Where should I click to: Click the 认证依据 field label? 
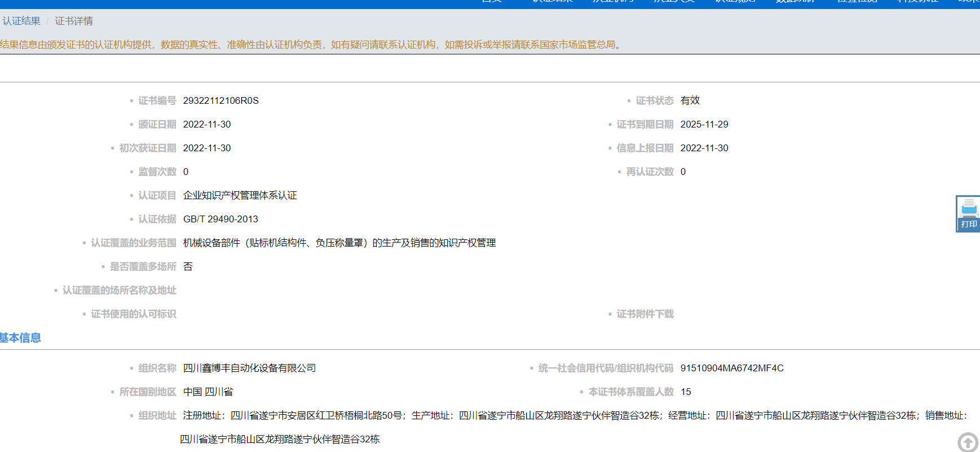pyautogui.click(x=157, y=219)
